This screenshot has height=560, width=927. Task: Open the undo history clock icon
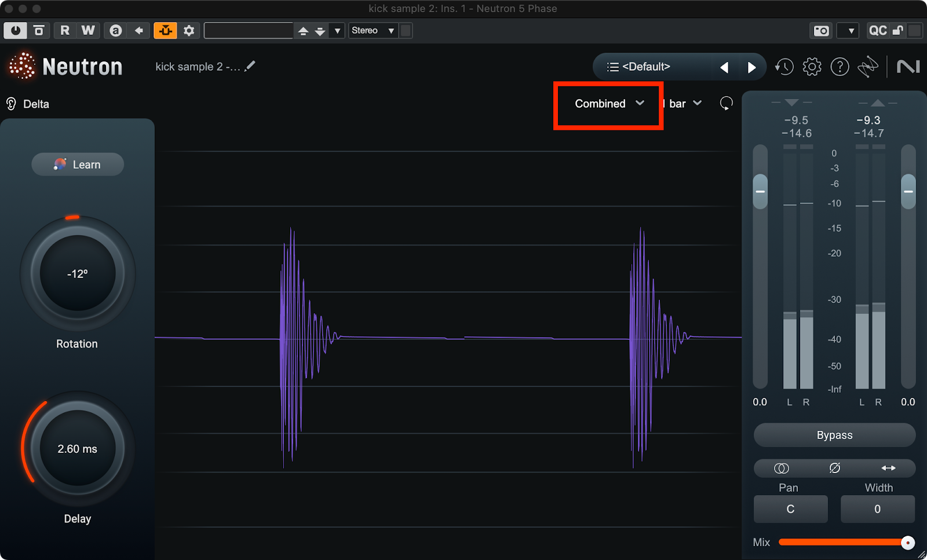point(784,67)
